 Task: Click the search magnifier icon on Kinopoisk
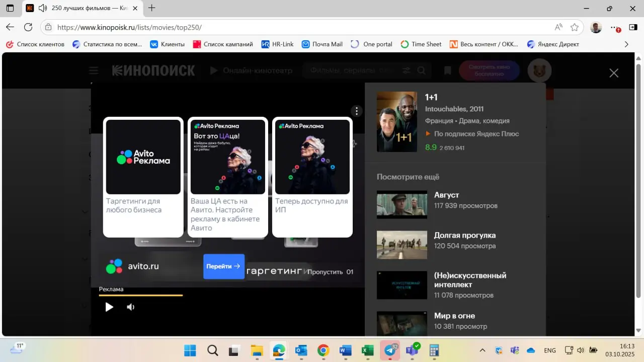[421, 71]
